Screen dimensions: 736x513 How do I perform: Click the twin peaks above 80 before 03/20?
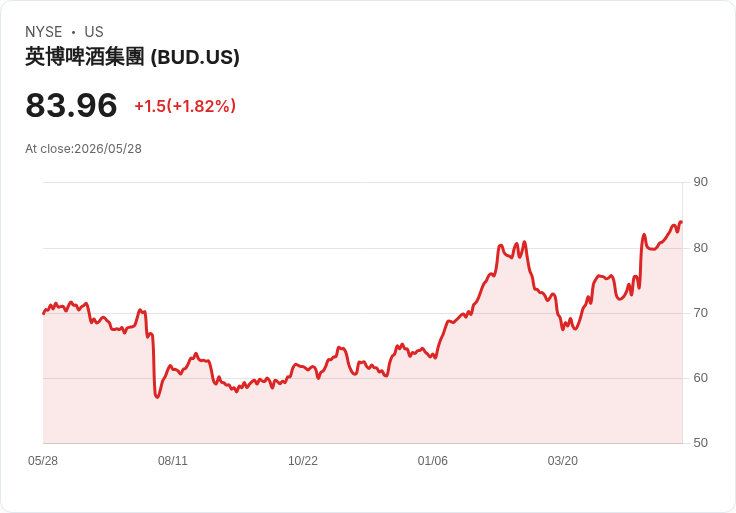(521, 244)
